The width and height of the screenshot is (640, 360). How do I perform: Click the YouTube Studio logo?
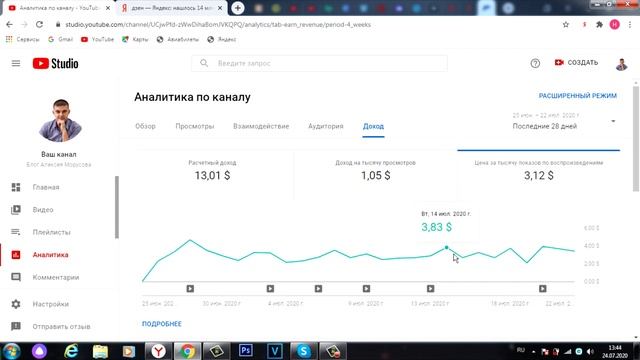coord(56,63)
